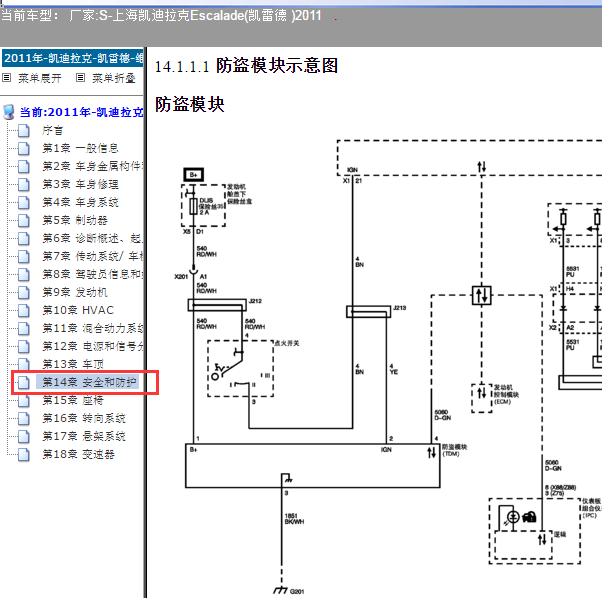Open 第18章 变速器 chapter
Screen dimensions: 602x598
pos(78,455)
